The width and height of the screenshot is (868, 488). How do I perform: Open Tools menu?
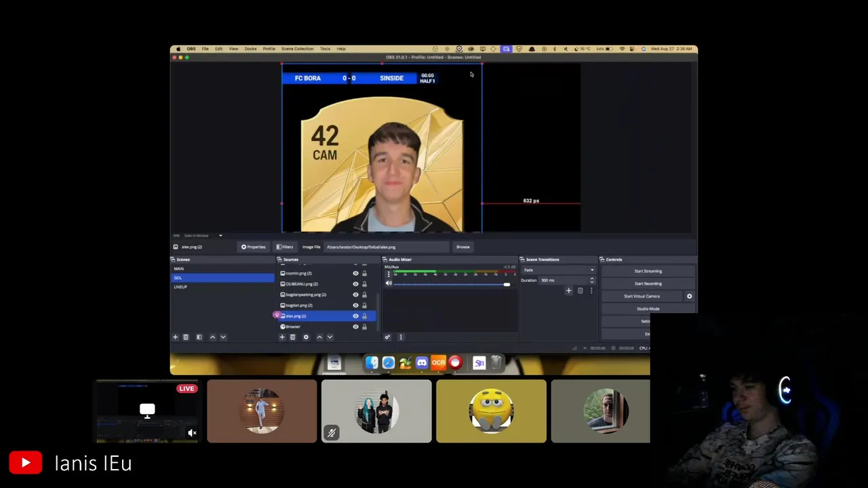point(325,49)
